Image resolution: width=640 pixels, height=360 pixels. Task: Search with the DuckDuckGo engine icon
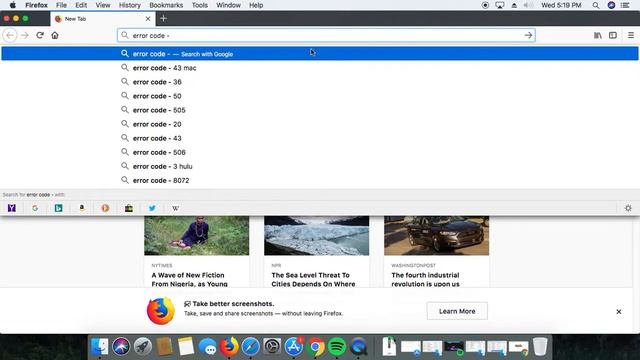point(105,208)
